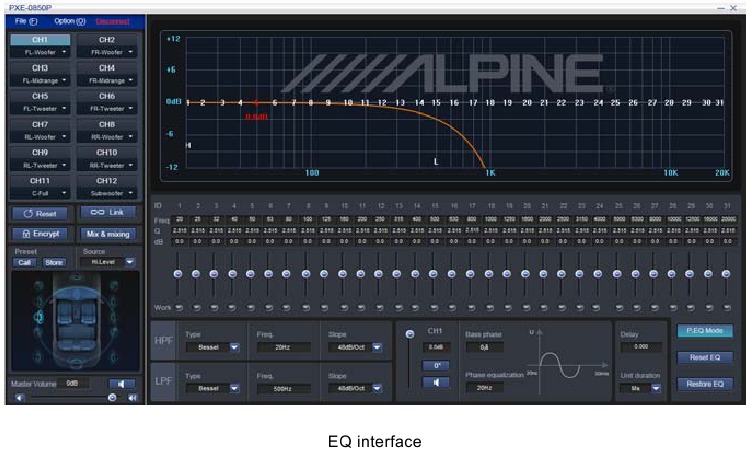Click the HPF Freq 20Hz field
750x449 pixels.
tap(283, 347)
